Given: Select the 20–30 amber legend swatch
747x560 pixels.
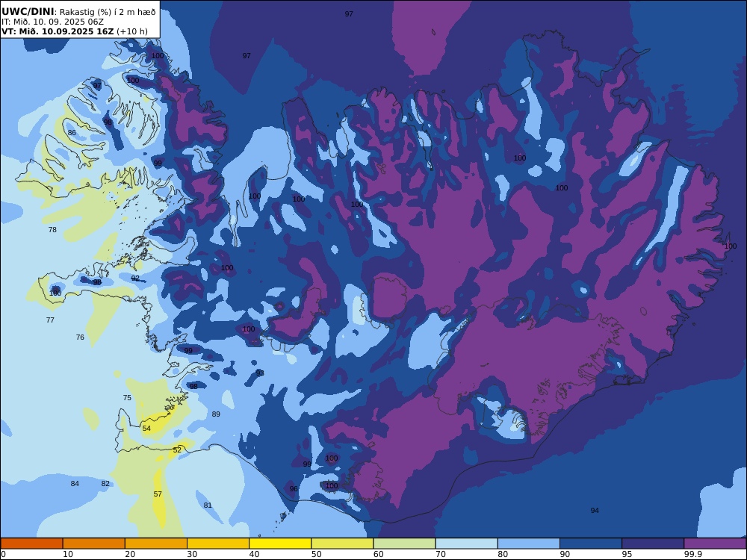Looking at the screenshot, I should 156,544.
